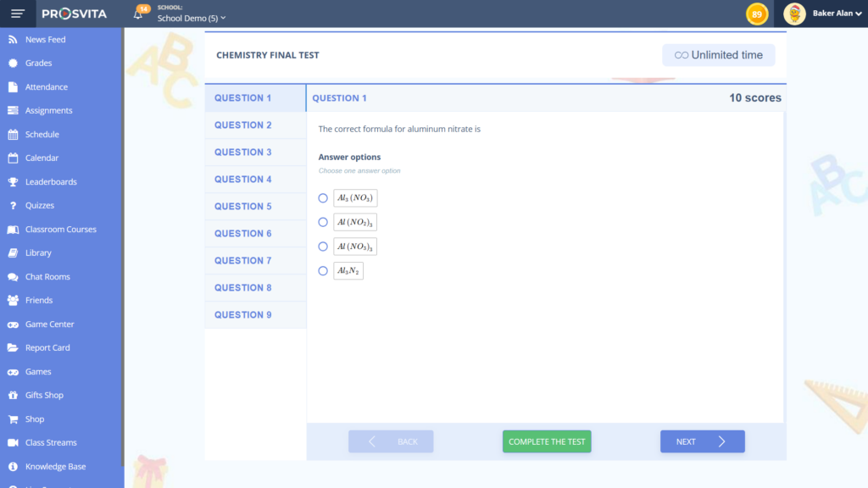Image resolution: width=868 pixels, height=488 pixels.
Task: Advance with the NEXT button
Action: (702, 441)
